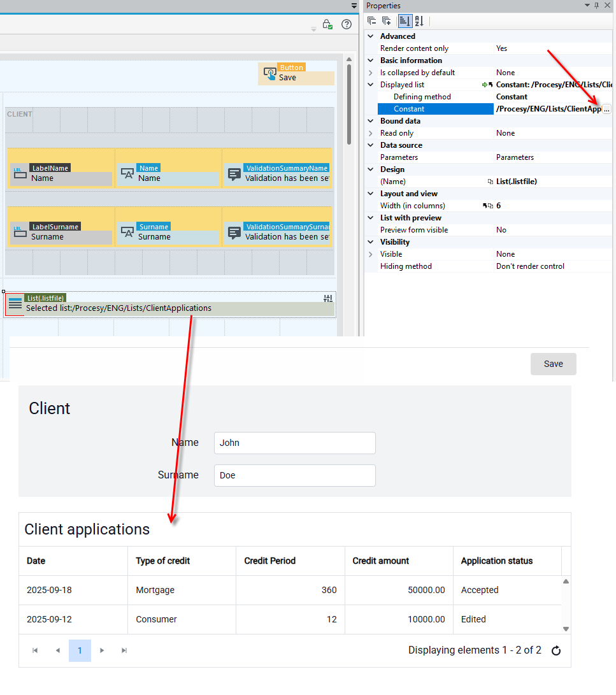Sort properties by category
The image size is (616, 695).
pos(405,21)
